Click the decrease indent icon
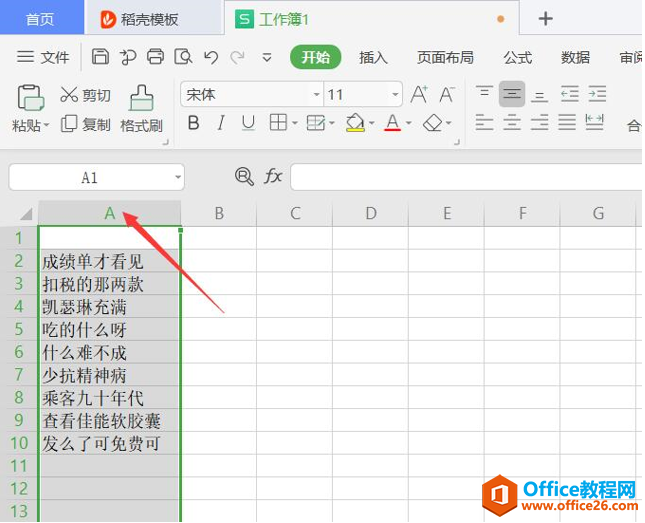The height and width of the screenshot is (523, 645). 570,94
